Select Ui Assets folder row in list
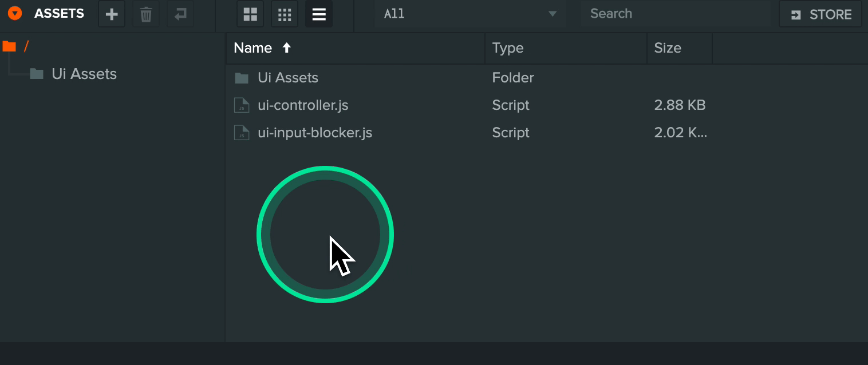This screenshot has height=365, width=868. click(547, 78)
